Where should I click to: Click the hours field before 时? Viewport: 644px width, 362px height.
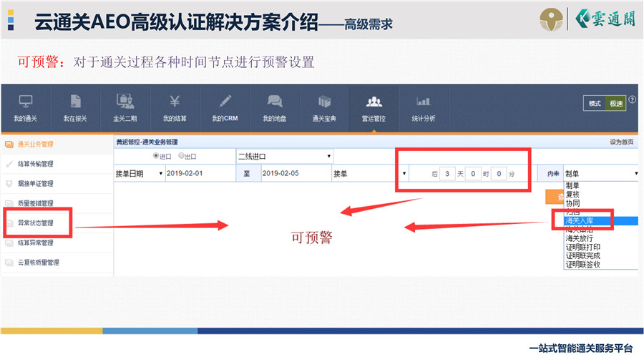coord(473,174)
